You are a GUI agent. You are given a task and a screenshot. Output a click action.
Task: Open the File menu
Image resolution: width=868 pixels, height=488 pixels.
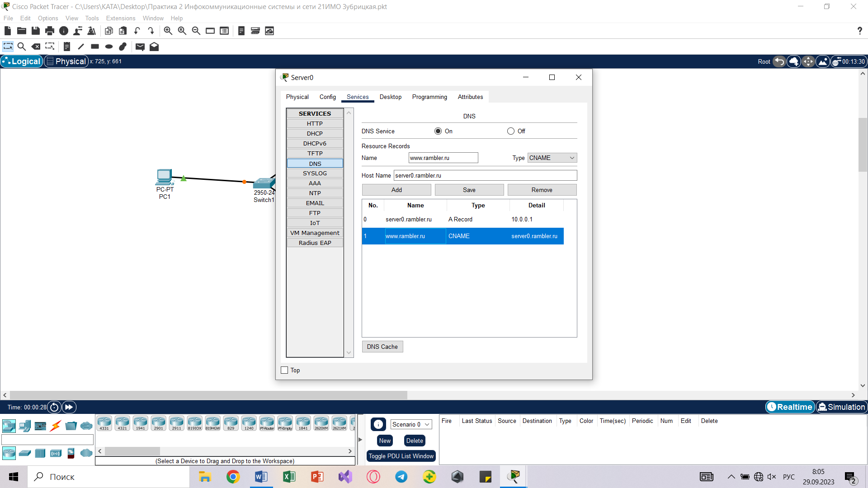coord(8,18)
